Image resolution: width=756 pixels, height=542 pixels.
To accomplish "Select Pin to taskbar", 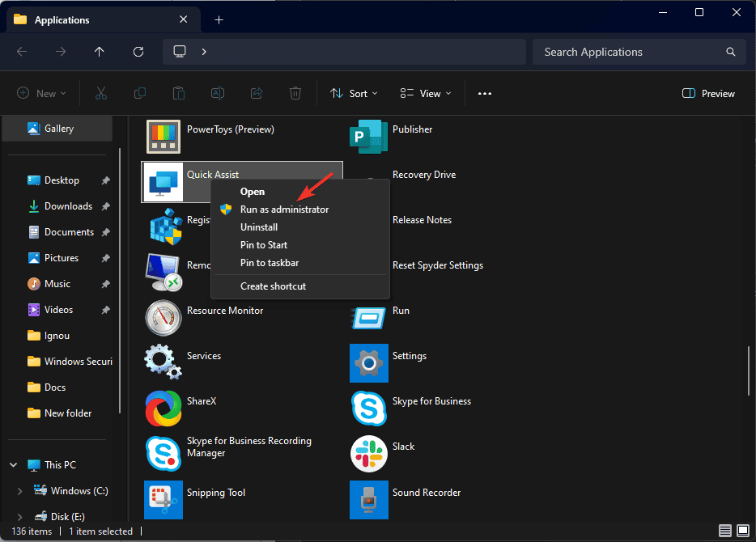I will click(300, 263).
